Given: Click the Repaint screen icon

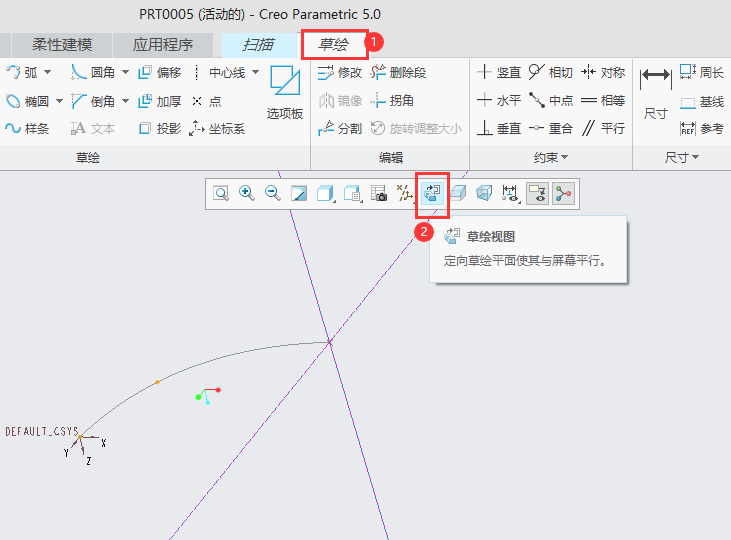Looking at the screenshot, I should [x=299, y=194].
